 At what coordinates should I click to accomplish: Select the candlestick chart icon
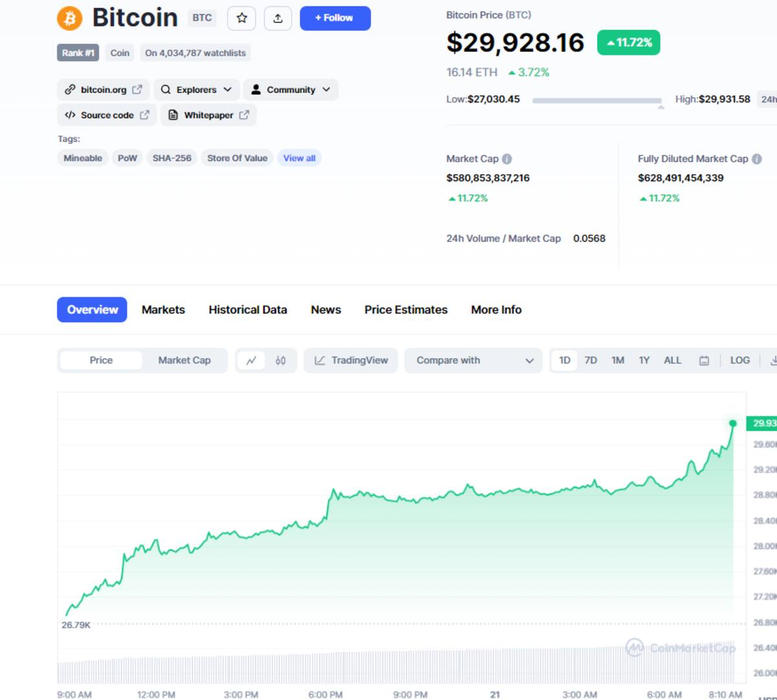coord(280,361)
